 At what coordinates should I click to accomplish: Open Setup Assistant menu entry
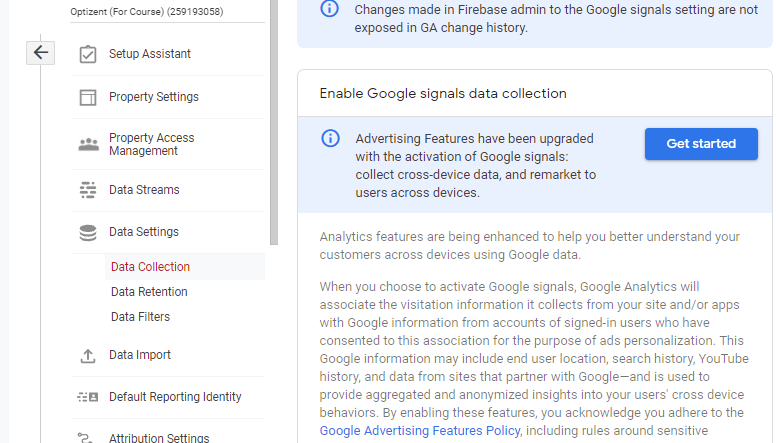click(150, 54)
